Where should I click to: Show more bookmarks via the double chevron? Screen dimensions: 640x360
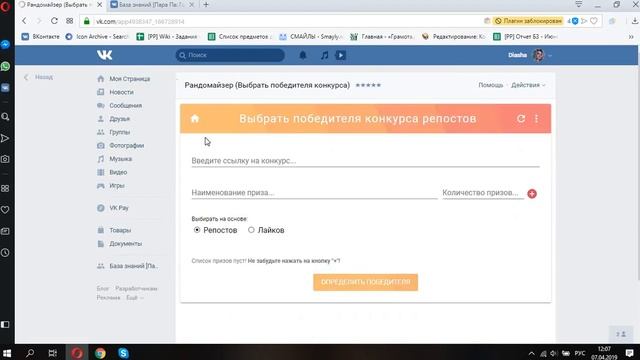click(631, 36)
